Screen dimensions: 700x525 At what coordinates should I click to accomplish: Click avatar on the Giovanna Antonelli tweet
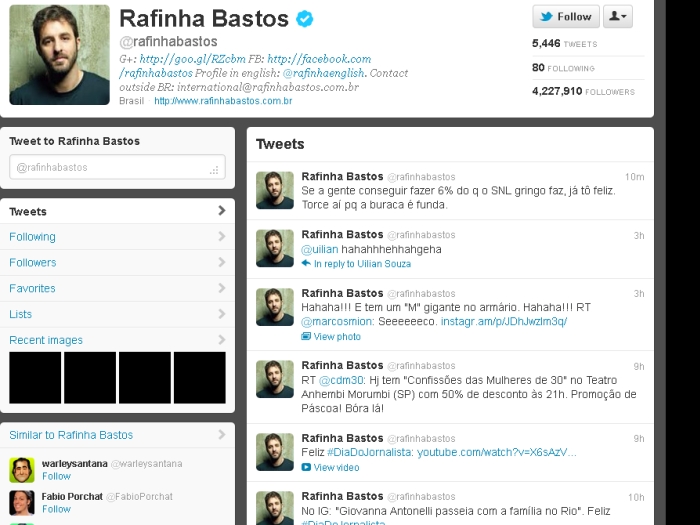[275, 508]
